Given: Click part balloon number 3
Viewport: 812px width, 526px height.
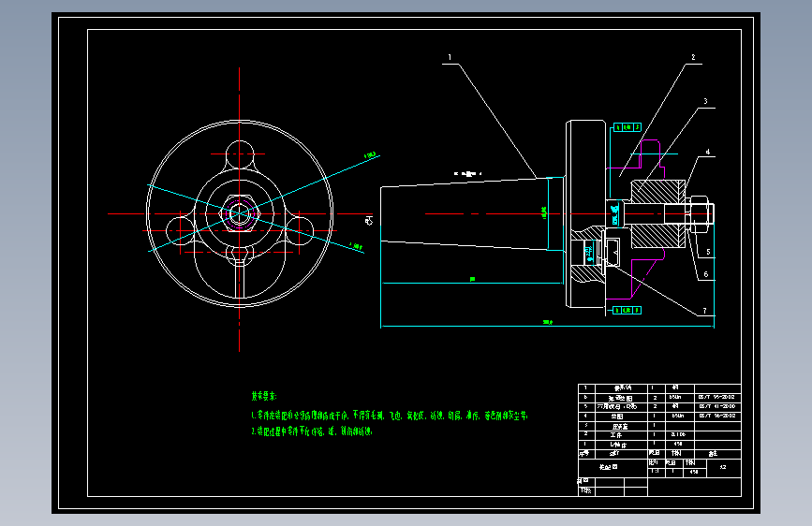Looking at the screenshot, I should [x=705, y=101].
